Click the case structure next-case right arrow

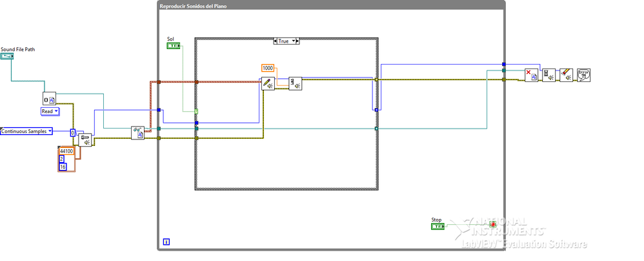[x=297, y=41]
